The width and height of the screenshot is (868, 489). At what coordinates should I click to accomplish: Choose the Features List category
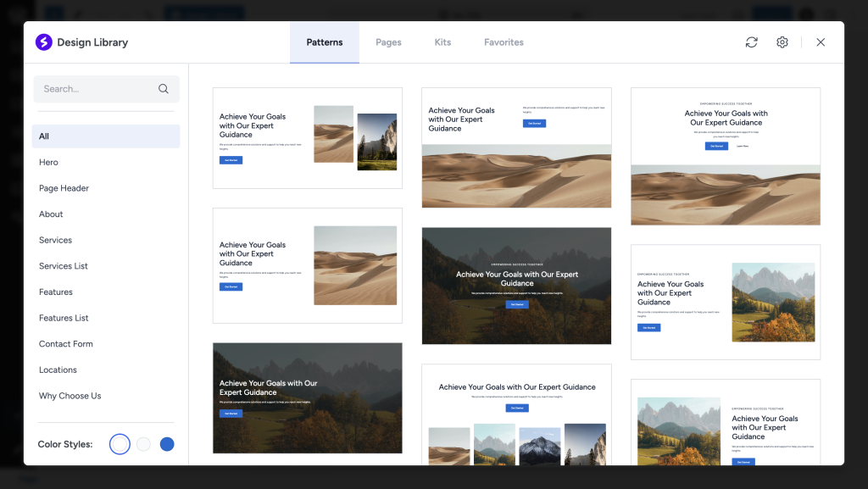tap(64, 317)
